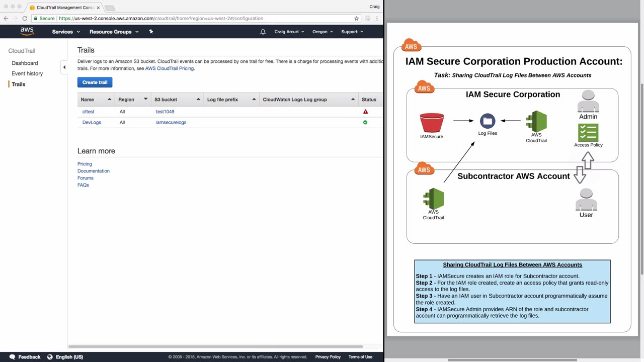The width and height of the screenshot is (644, 362).
Task: Select Trails in the sidebar
Action: [x=19, y=84]
